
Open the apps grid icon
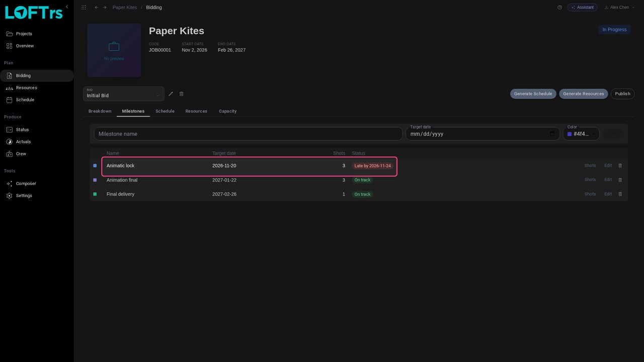click(84, 8)
